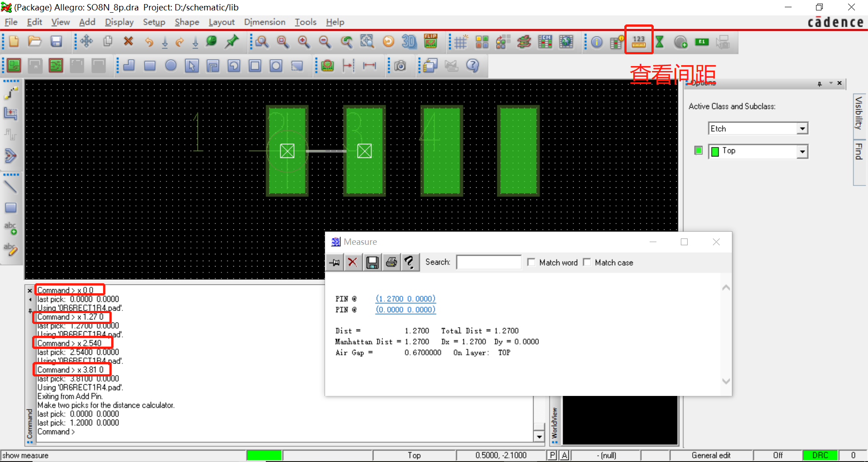
Task: Click the green Top subclass color swatch
Action: click(x=715, y=152)
